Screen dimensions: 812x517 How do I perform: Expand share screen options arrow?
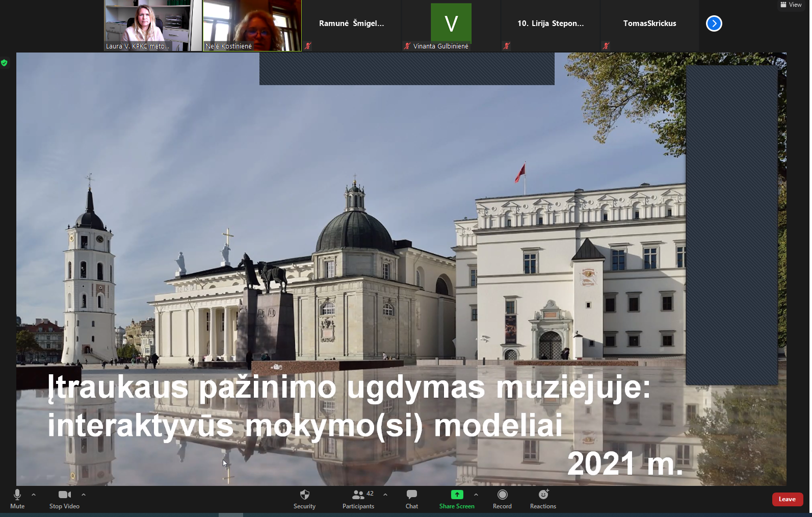pyautogui.click(x=476, y=495)
